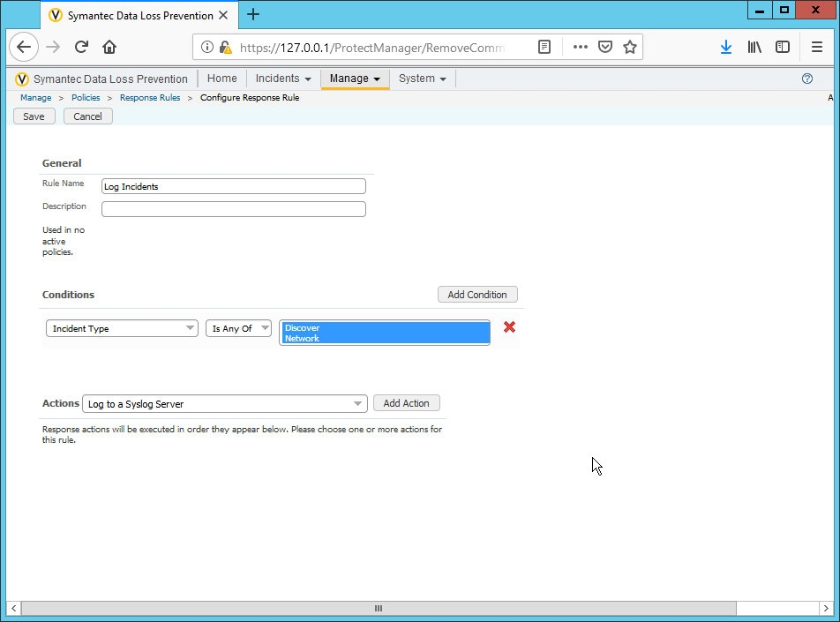
Task: Toggle the browser sidebar
Action: (783, 47)
